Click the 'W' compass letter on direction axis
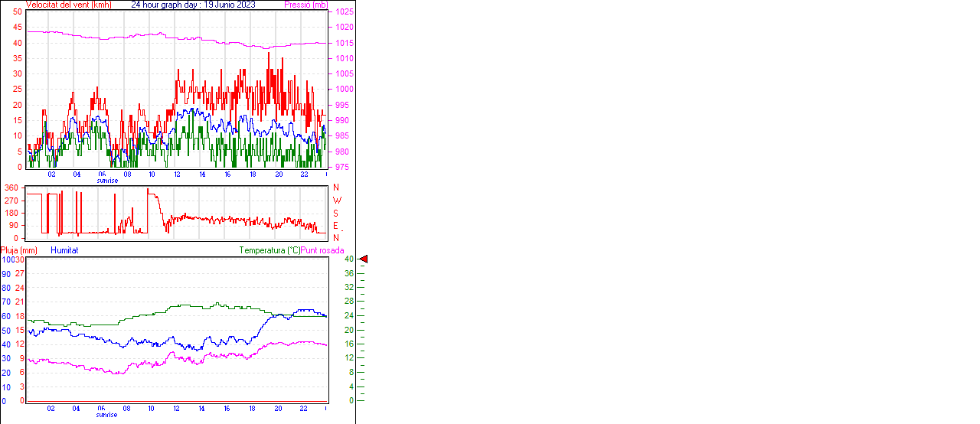Viewport: 980px width, 424px height. 336,201
